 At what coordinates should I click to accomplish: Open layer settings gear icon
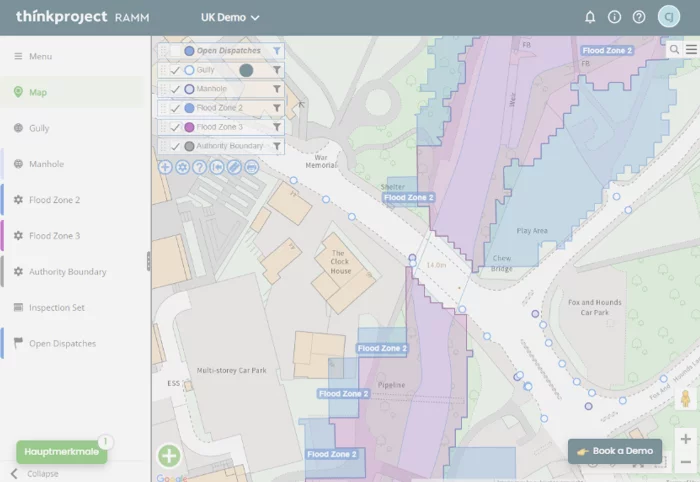click(183, 167)
